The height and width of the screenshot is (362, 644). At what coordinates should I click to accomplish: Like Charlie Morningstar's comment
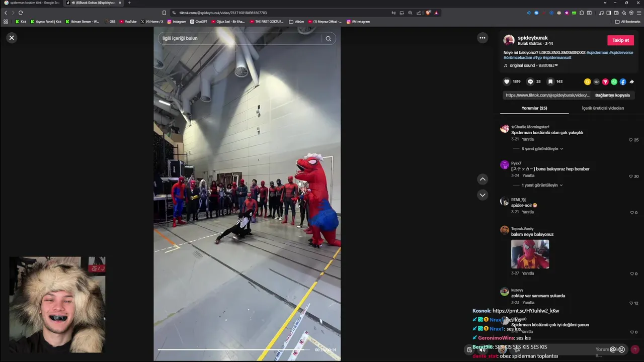click(x=631, y=140)
